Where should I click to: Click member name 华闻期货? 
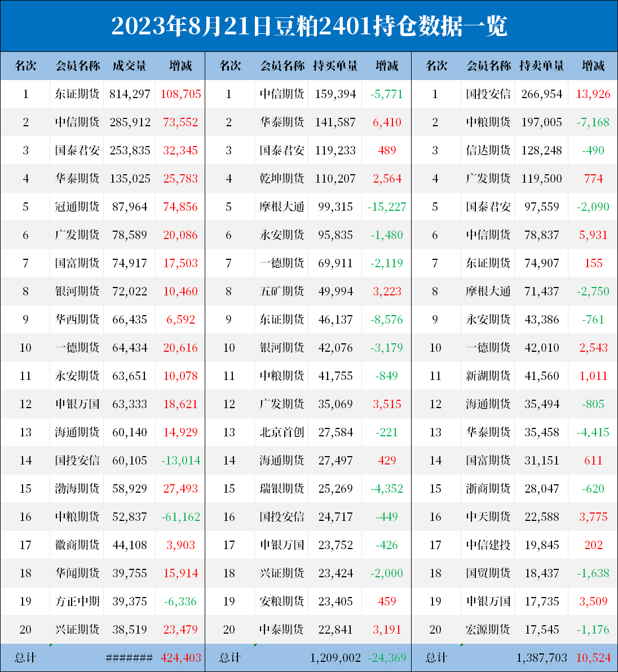pos(77,573)
